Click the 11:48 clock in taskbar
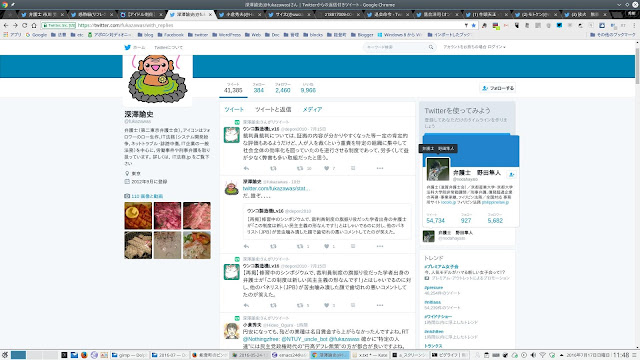The width and height of the screenshot is (640, 360). click(621, 355)
